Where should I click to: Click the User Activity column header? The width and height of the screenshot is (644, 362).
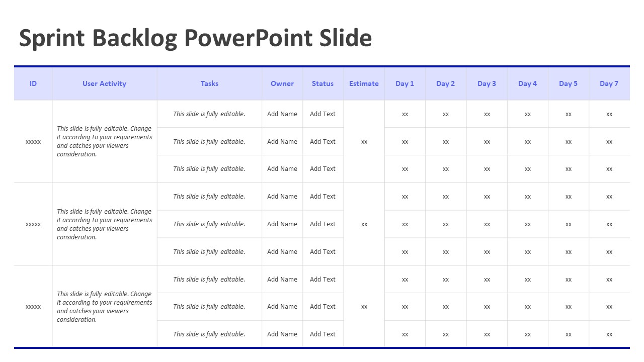(104, 84)
